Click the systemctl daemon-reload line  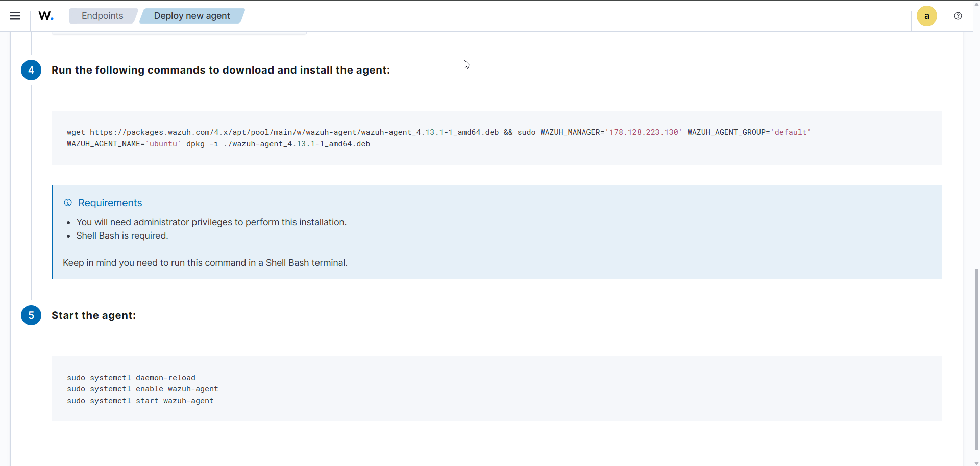131,378
